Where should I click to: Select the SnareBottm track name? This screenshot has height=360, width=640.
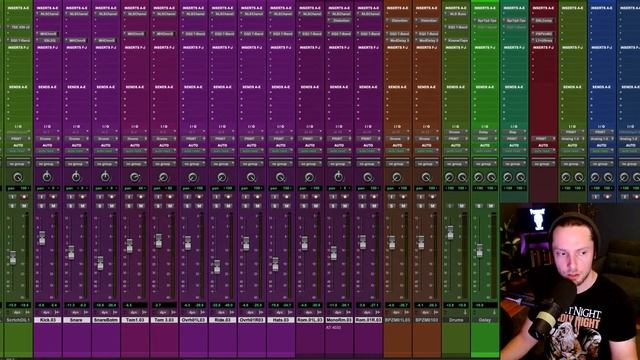click(x=106, y=320)
